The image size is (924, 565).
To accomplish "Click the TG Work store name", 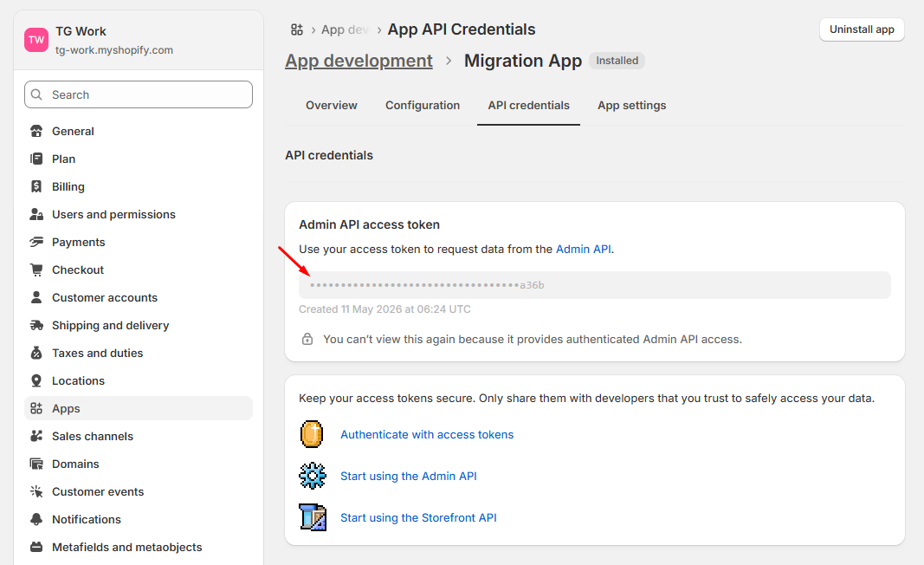I will [81, 31].
